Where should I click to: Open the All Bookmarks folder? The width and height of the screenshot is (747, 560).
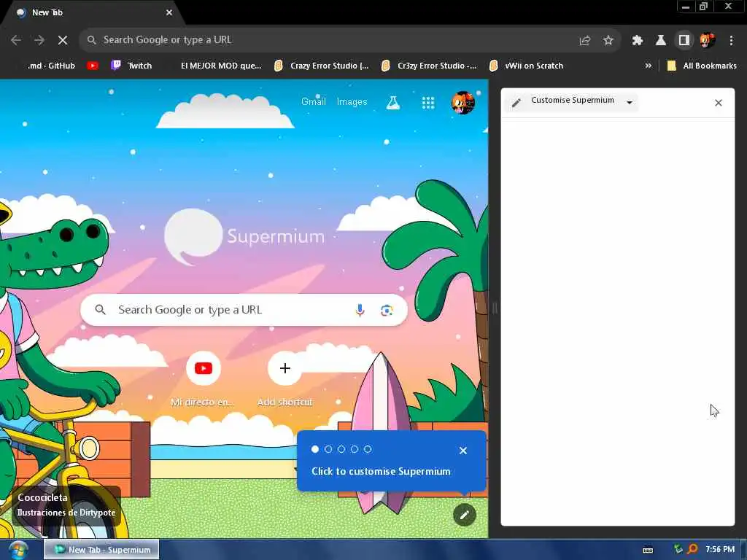702,66
